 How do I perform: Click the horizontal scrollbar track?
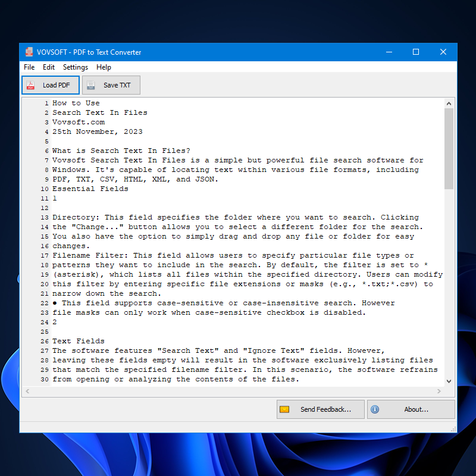pos(238,391)
